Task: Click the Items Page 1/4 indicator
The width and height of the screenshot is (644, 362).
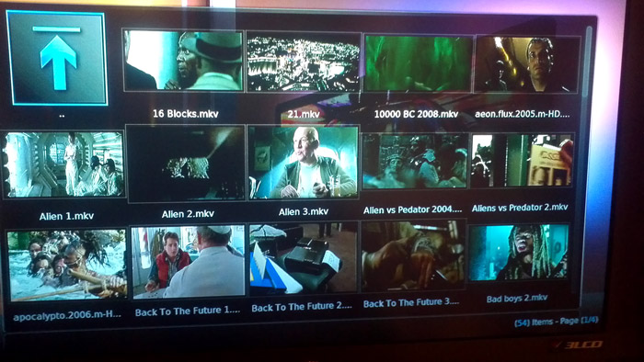Action: (556, 322)
